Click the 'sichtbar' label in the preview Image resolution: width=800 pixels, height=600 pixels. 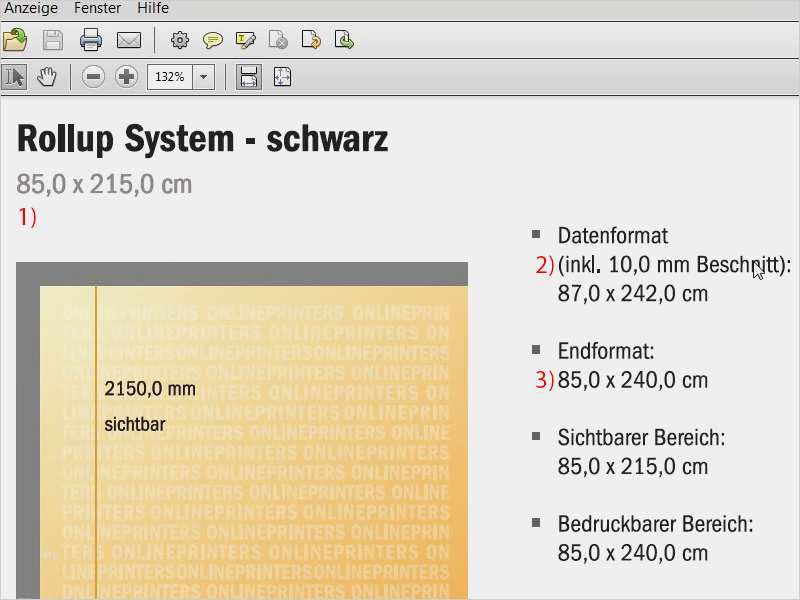pos(135,424)
